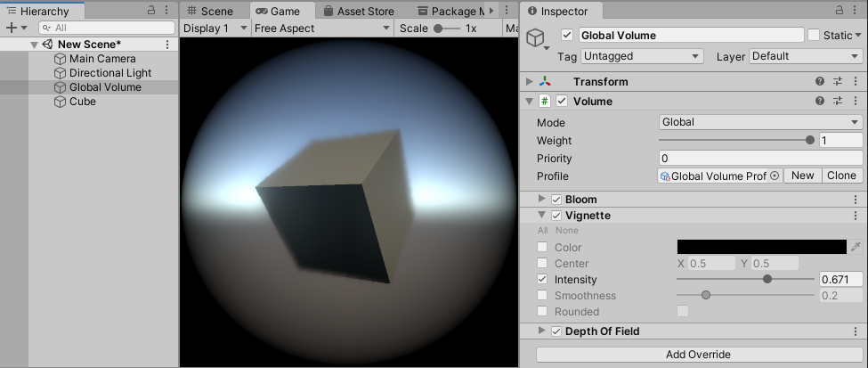Image resolution: width=868 pixels, height=368 pixels.
Task: Click the Add Override button
Action: coord(698,355)
